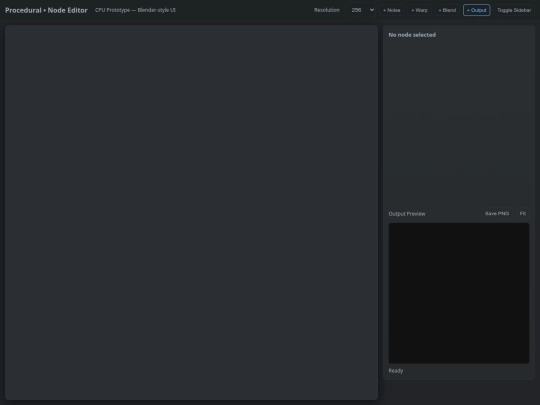Click the 'Resolution' label in the toolbar

pos(326,10)
